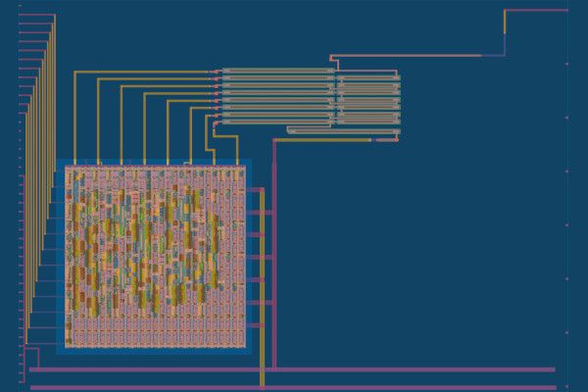Click the dense standard-cell block in the center
The image size is (588, 392).
point(154,257)
